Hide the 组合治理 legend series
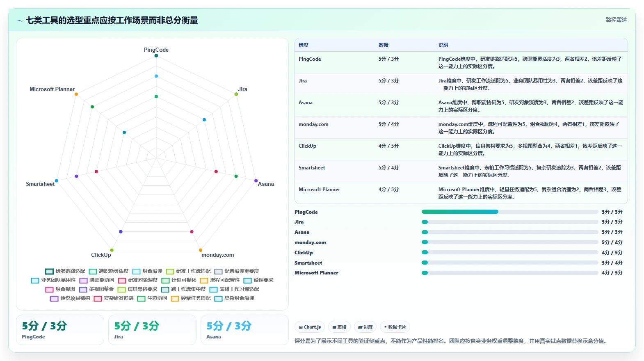The width and height of the screenshot is (644, 361). click(147, 271)
